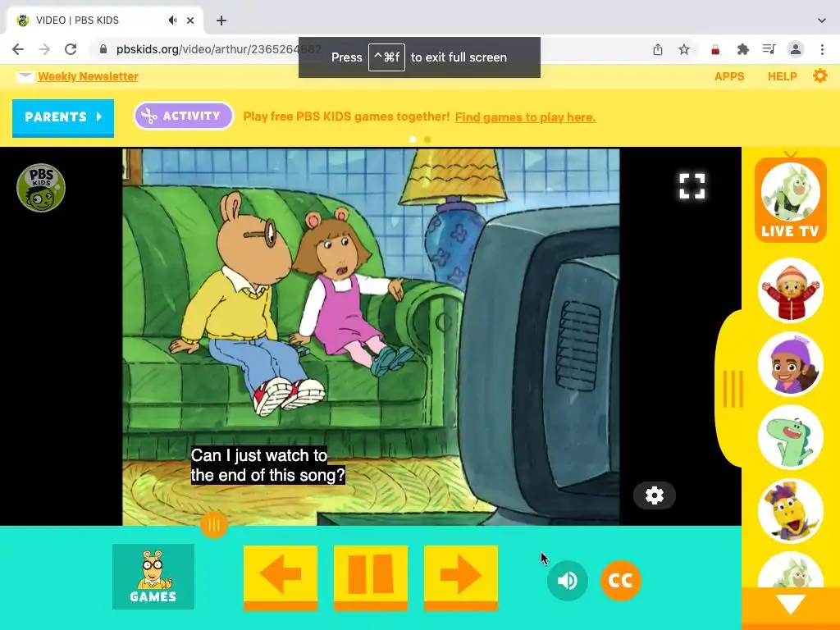This screenshot has width=840, height=630.
Task: Select second banner carousel dot
Action: point(427,139)
